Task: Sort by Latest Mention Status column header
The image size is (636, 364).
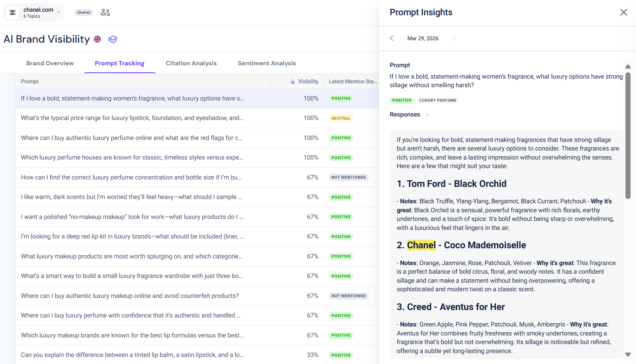Action: pyautogui.click(x=353, y=81)
